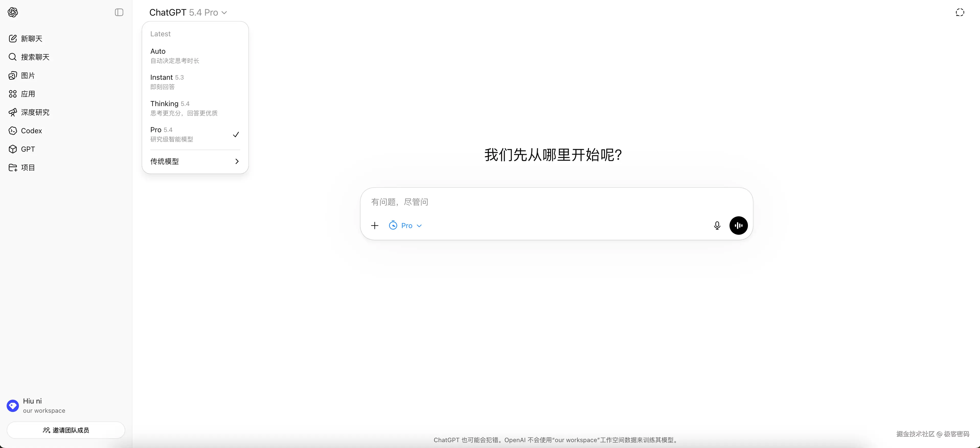Click the message input field

pyautogui.click(x=533, y=202)
